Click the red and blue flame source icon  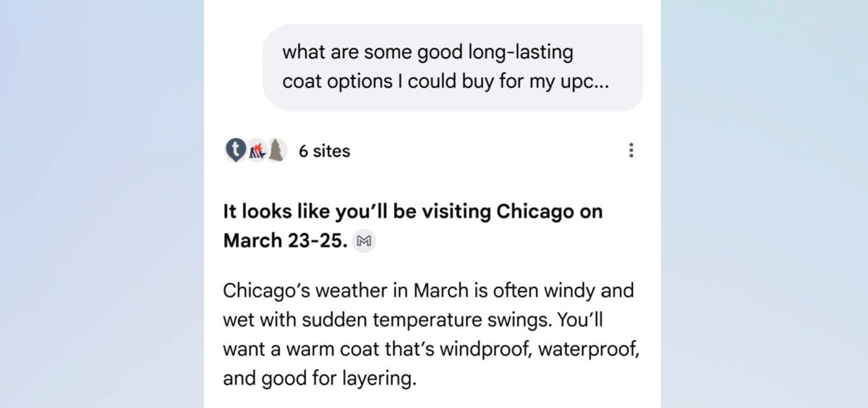point(255,150)
